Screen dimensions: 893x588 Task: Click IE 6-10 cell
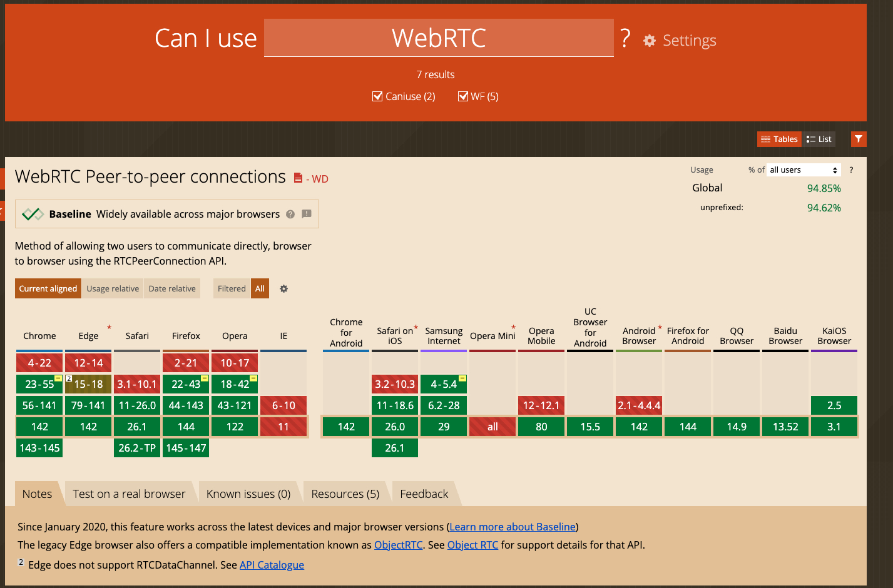pos(283,405)
